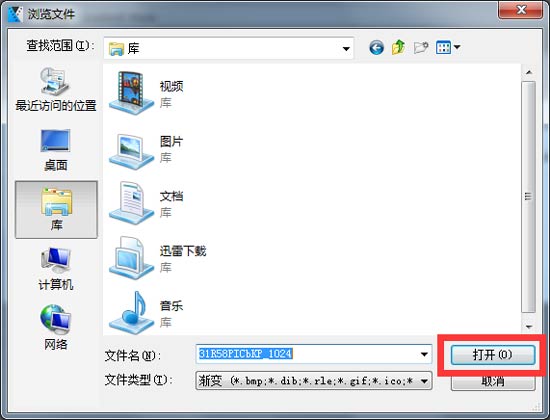Click the scrollbar up arrow
The height and width of the screenshot is (420, 550).
tap(529, 72)
